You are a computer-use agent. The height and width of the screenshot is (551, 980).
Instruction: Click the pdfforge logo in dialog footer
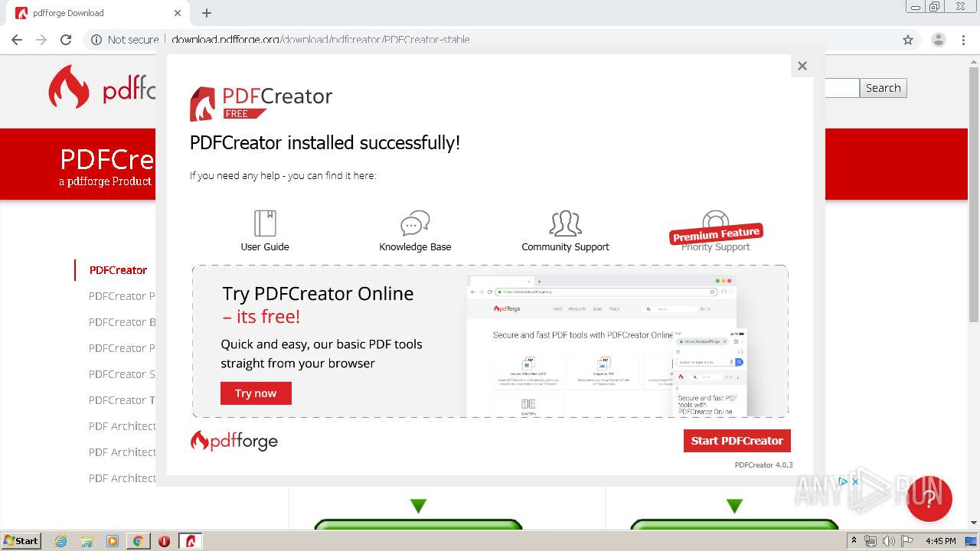click(x=234, y=441)
